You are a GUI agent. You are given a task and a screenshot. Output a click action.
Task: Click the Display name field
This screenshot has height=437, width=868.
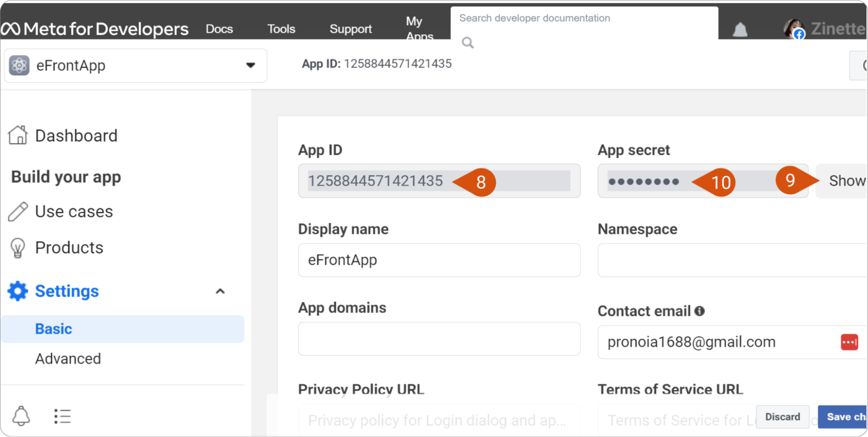click(x=439, y=260)
